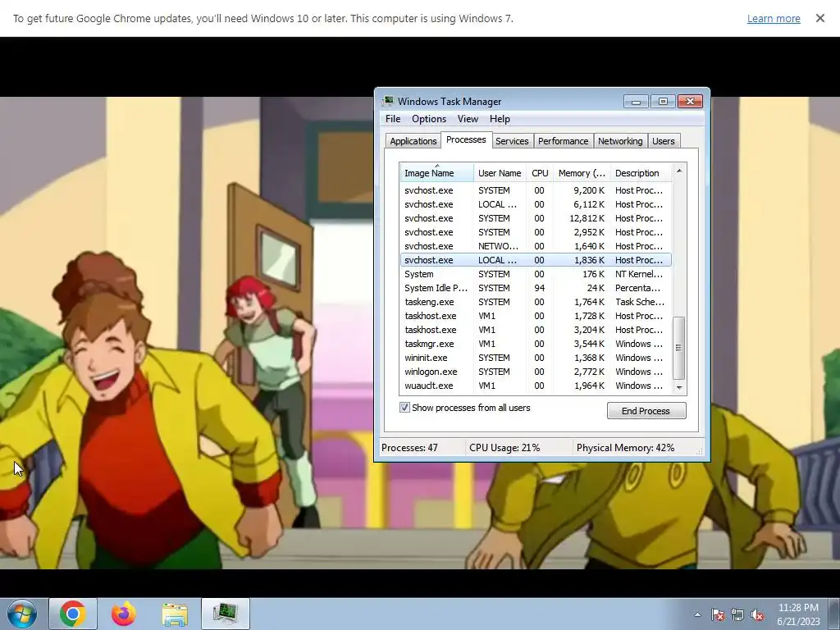
Task: Switch to the Services tab
Action: (512, 141)
